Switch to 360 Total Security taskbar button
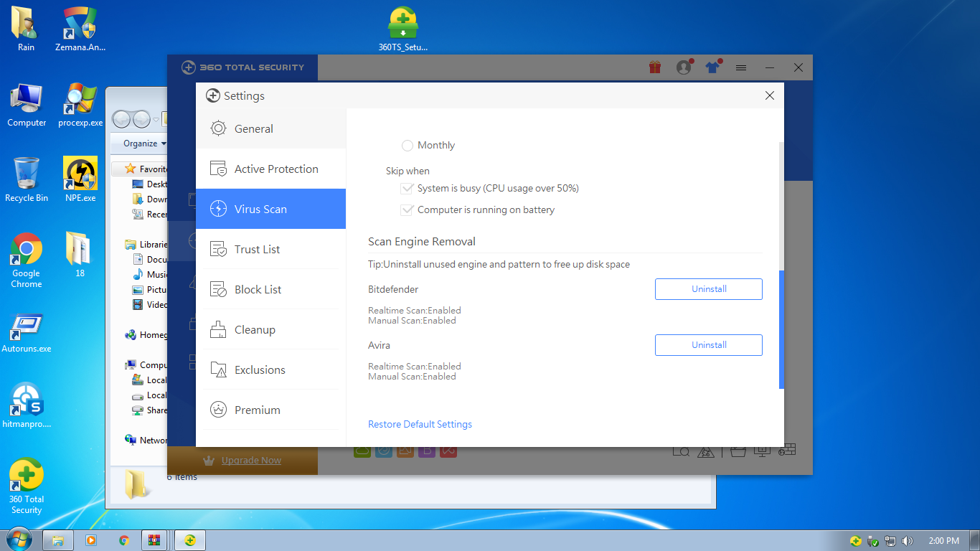 tap(189, 540)
